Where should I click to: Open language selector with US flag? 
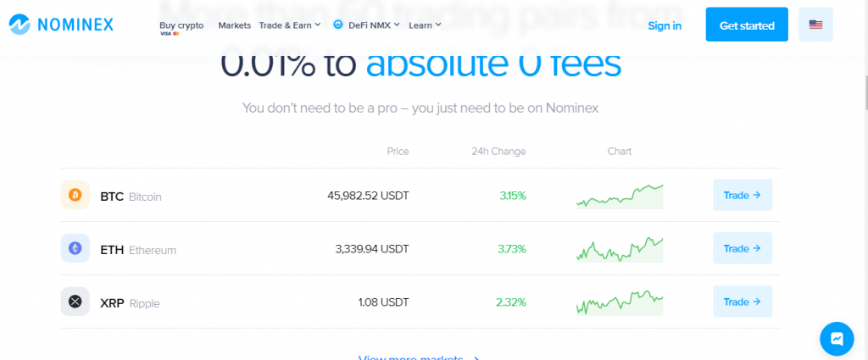[815, 25]
